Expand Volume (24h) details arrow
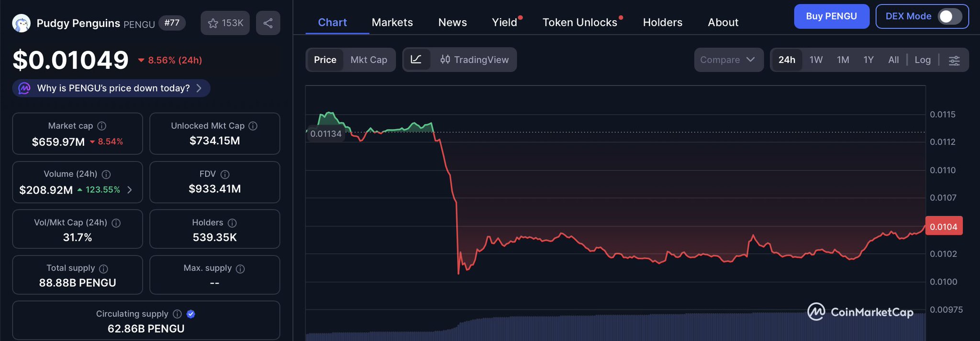 (130, 190)
